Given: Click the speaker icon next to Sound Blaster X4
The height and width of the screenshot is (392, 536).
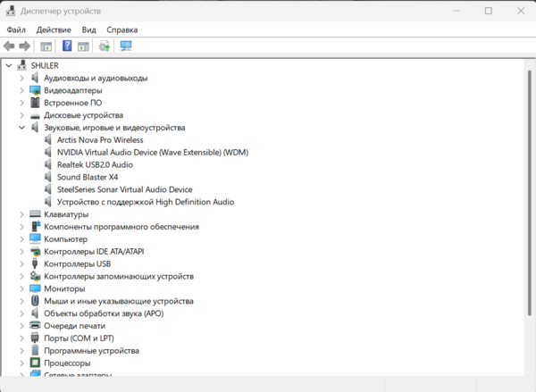Looking at the screenshot, I should [48, 177].
